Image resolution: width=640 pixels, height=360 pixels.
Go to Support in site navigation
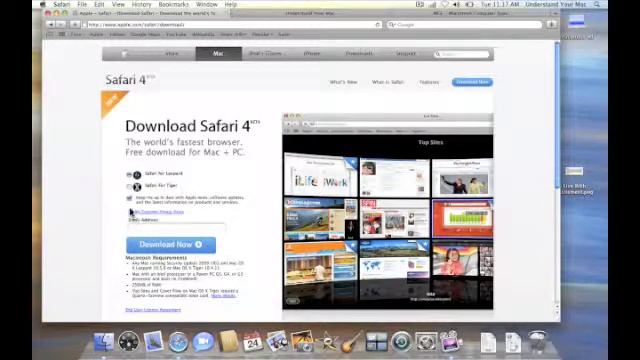coord(405,53)
